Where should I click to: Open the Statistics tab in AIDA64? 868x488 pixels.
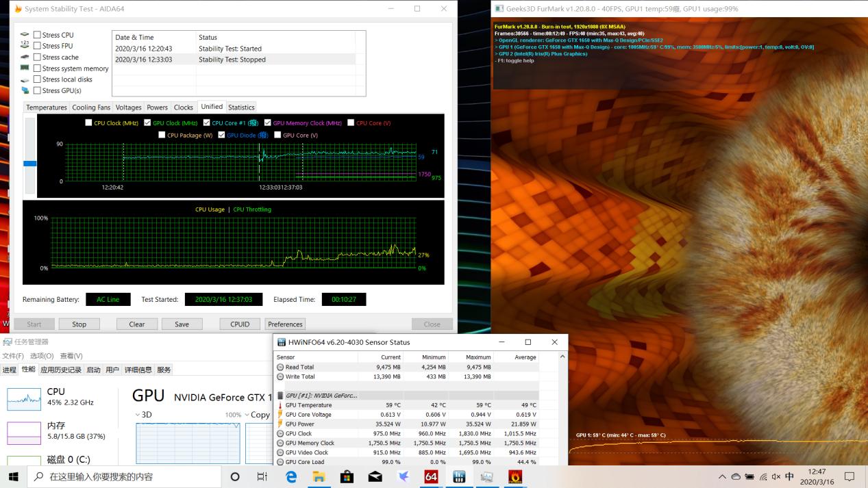coord(241,107)
